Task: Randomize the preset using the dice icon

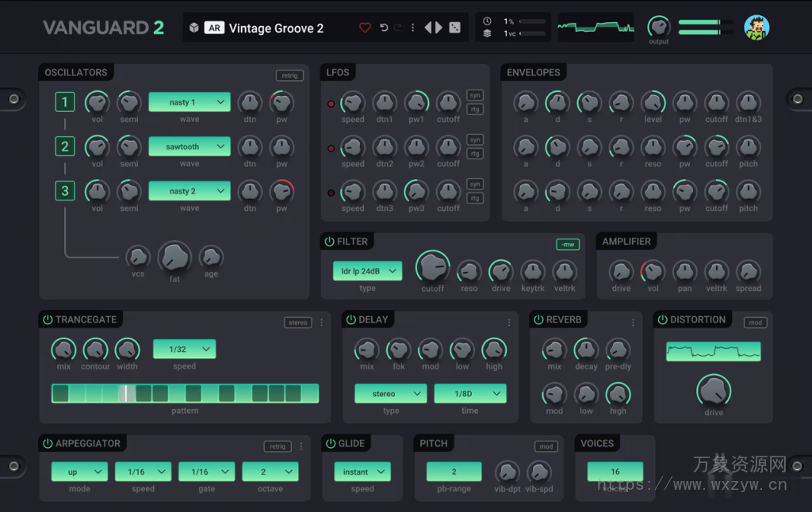Action: (454, 27)
